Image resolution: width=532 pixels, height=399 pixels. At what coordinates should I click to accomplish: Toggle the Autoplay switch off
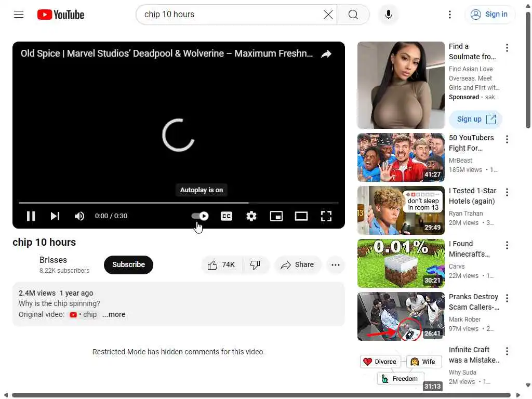[x=200, y=216]
